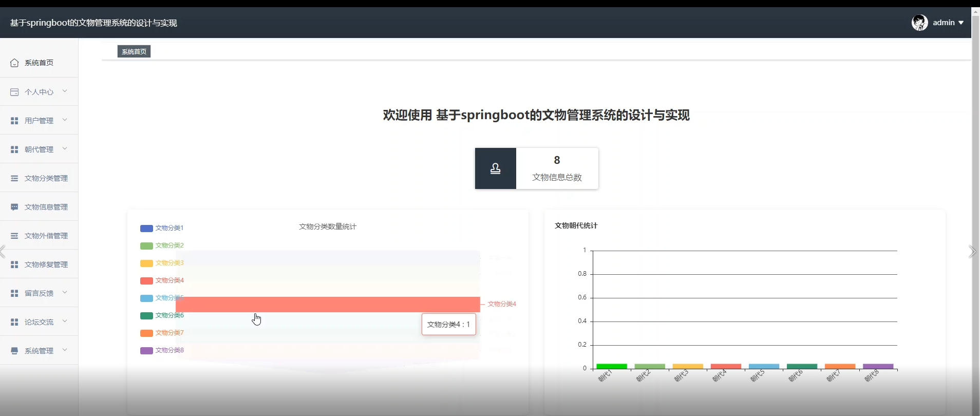
Task: Click the dark green 朝代6 bar
Action: pyautogui.click(x=802, y=366)
